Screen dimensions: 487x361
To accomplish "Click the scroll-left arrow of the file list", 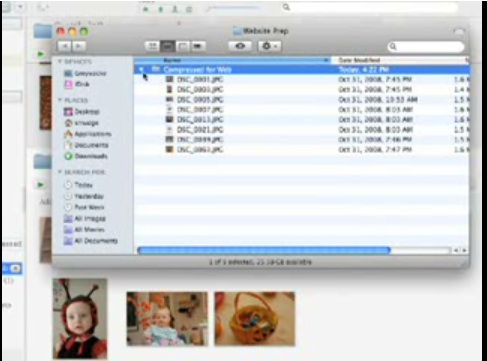I will (456, 250).
